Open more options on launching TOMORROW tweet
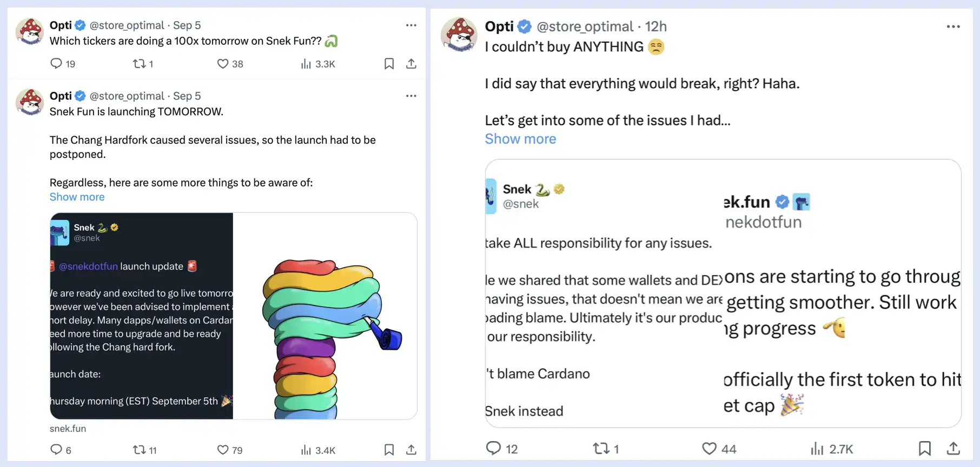980x467 pixels. tap(411, 96)
